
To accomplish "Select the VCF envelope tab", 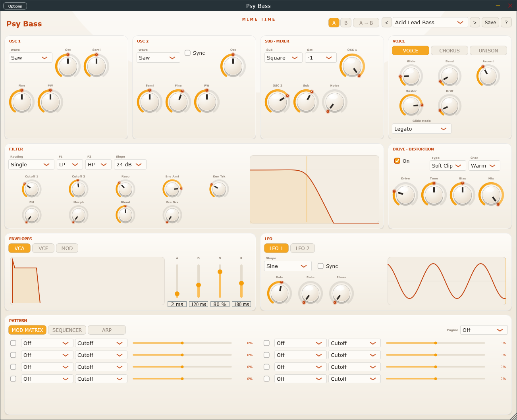I will [x=43, y=248].
